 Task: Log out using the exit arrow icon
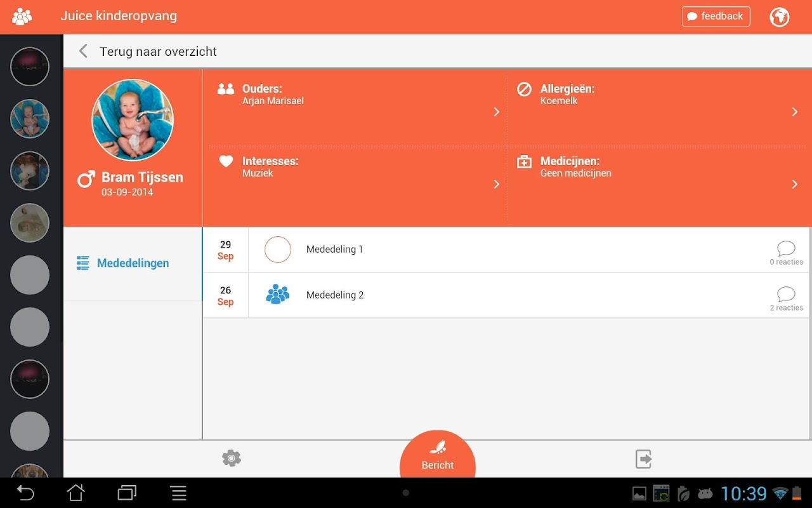coord(644,459)
